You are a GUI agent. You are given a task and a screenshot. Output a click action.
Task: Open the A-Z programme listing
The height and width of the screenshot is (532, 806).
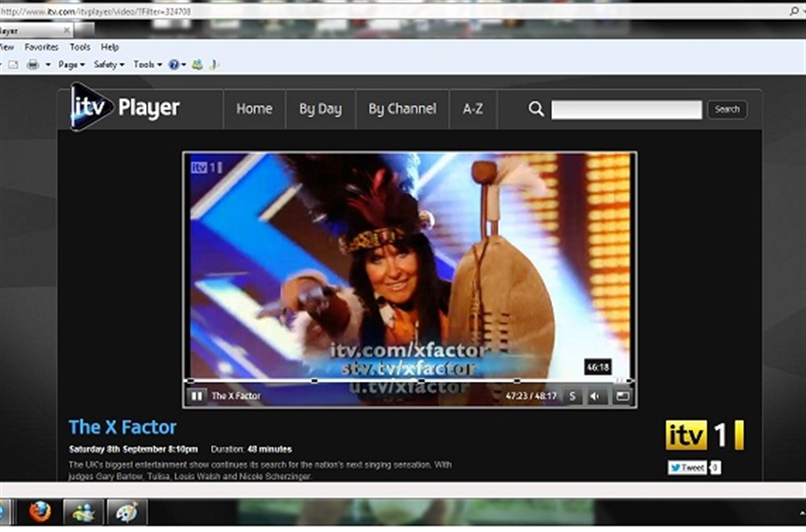click(473, 109)
